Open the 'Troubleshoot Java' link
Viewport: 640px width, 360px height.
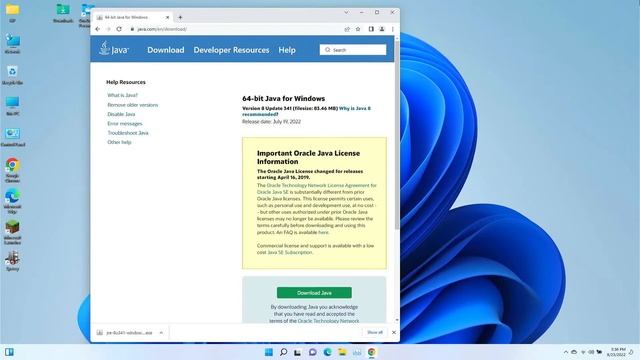[x=128, y=133]
